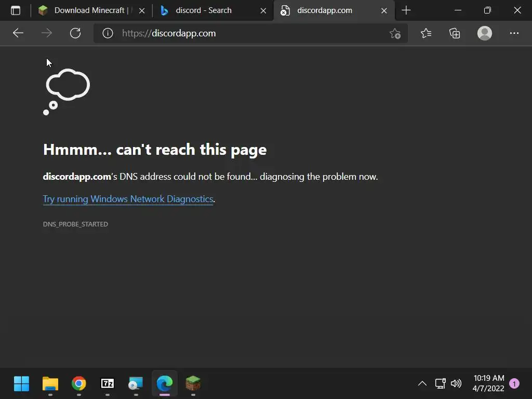This screenshot has width=532, height=399.
Task: Refresh the current page
Action: click(x=75, y=33)
